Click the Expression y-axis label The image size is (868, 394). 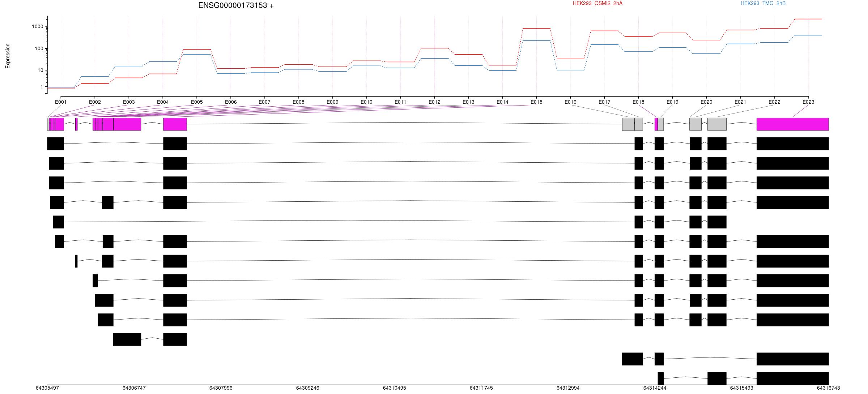pyautogui.click(x=8, y=56)
